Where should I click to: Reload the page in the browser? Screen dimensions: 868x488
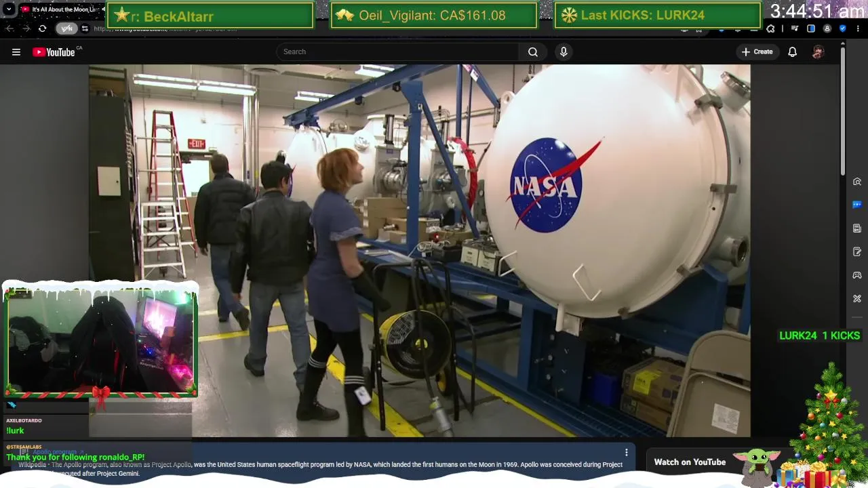(42, 28)
